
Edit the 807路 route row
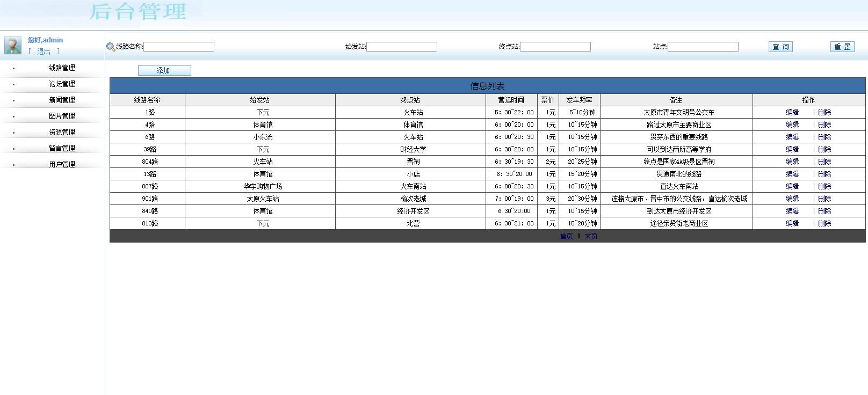point(792,186)
